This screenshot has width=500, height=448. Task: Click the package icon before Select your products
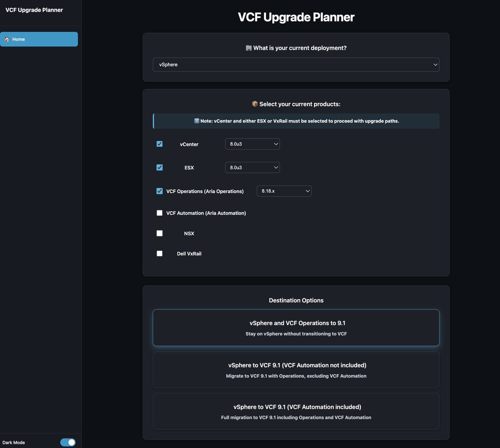click(255, 104)
